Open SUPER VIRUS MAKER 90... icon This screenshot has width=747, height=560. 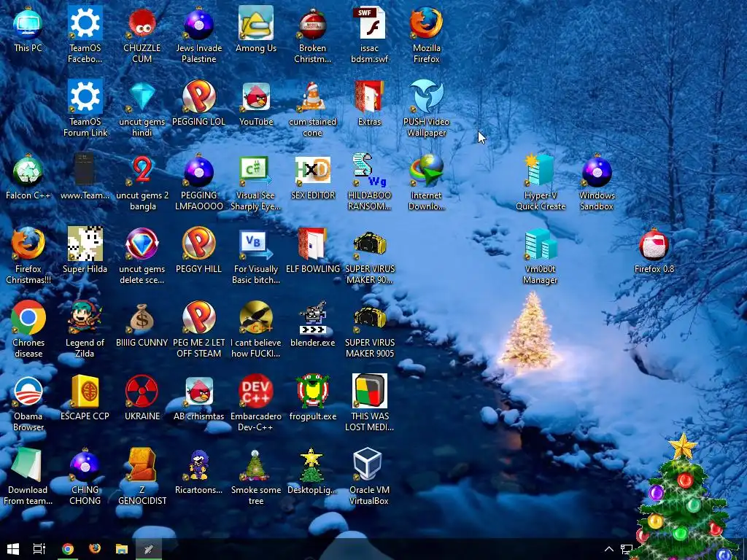(369, 244)
